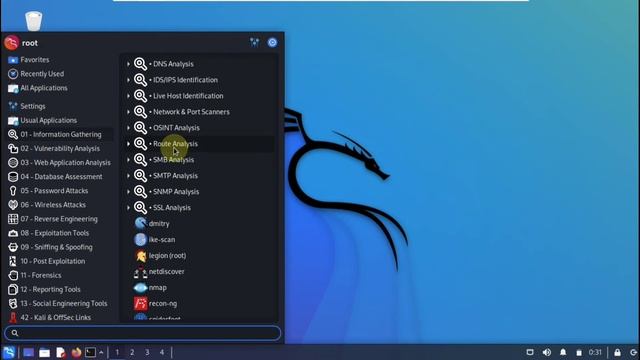The width and height of the screenshot is (640, 360).
Task: Open the Kali applications menu button
Action: pos(9,352)
